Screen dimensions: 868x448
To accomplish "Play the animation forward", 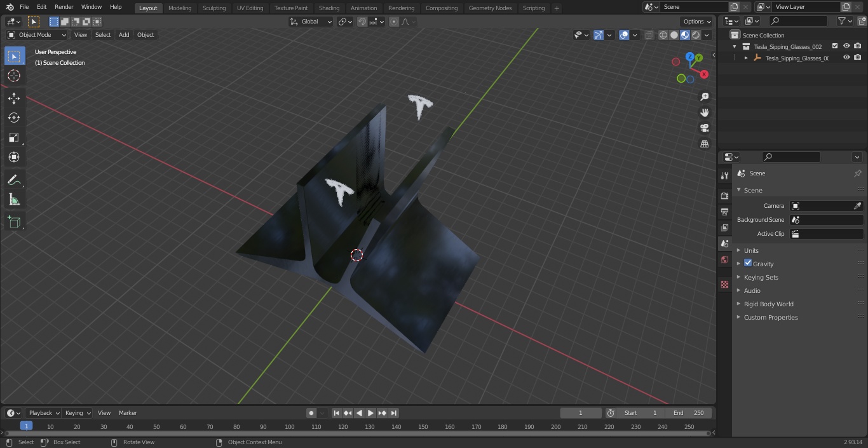I will (x=370, y=413).
